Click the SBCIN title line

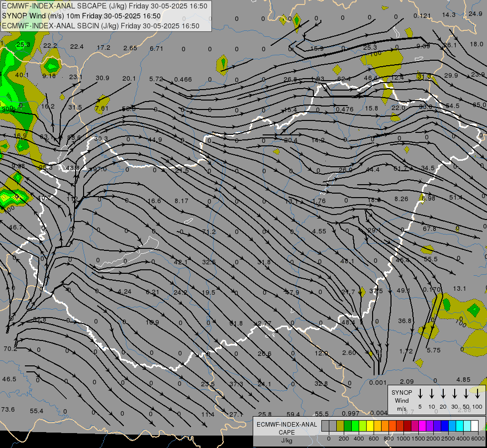[100, 26]
